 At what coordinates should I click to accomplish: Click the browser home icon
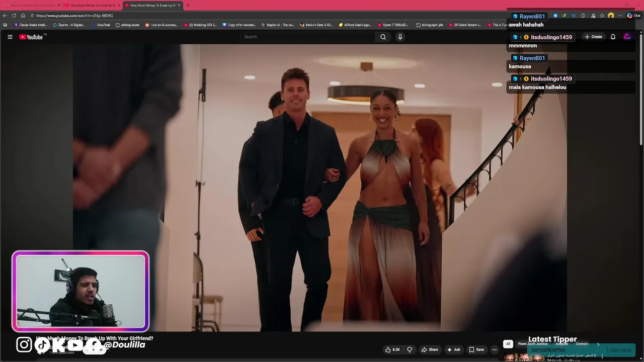pyautogui.click(x=23, y=16)
